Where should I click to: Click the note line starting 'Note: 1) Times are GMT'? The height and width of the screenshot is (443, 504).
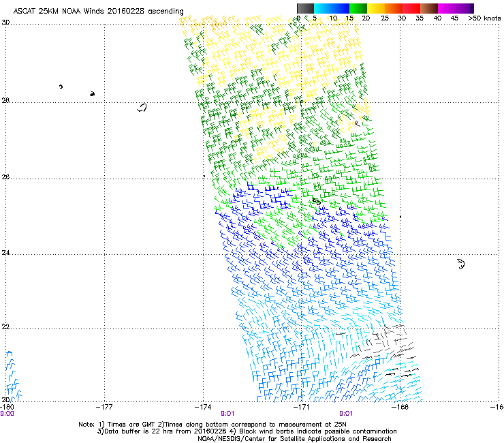(x=212, y=425)
